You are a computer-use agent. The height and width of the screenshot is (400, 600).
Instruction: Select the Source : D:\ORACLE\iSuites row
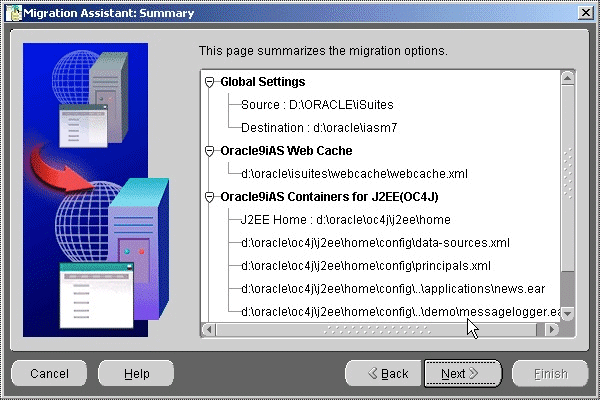pos(317,104)
